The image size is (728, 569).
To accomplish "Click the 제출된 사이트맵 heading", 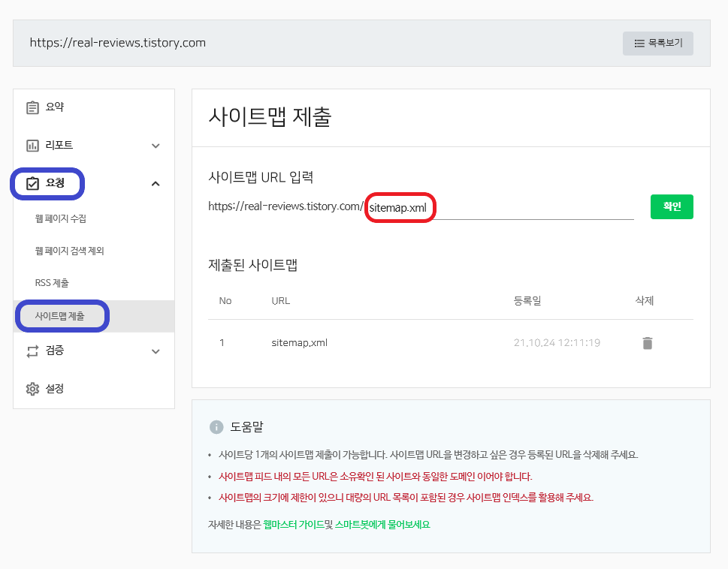I will click(x=252, y=265).
